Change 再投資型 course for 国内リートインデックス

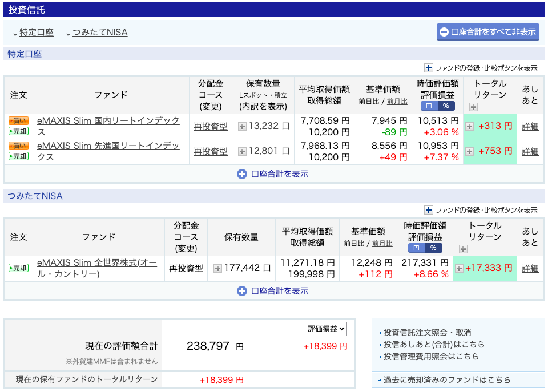point(211,127)
